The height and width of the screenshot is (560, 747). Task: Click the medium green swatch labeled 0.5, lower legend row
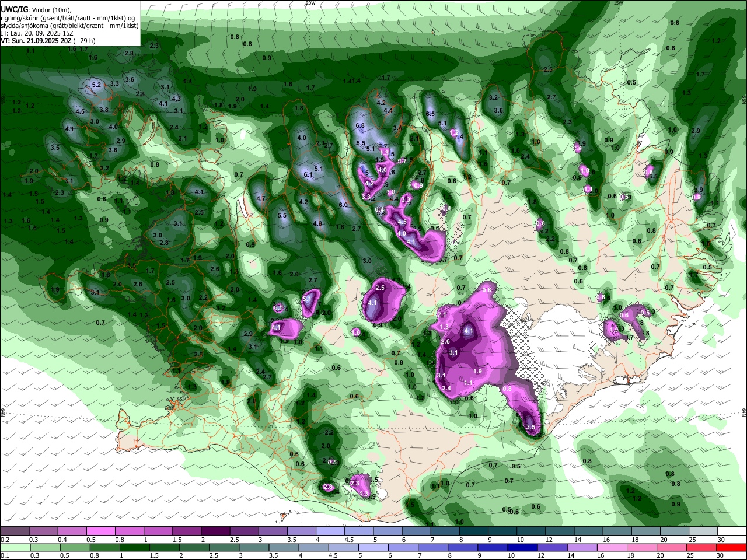point(74,547)
